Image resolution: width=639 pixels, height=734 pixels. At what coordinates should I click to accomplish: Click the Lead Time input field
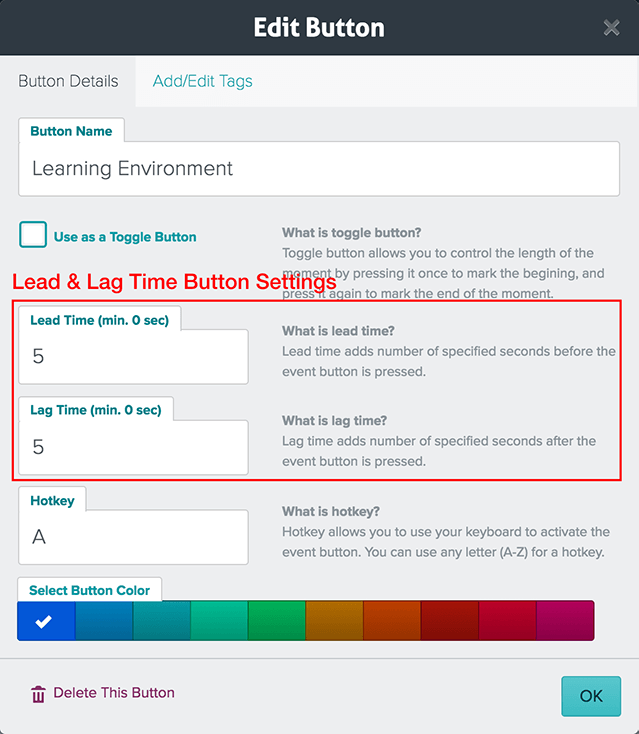(133, 357)
